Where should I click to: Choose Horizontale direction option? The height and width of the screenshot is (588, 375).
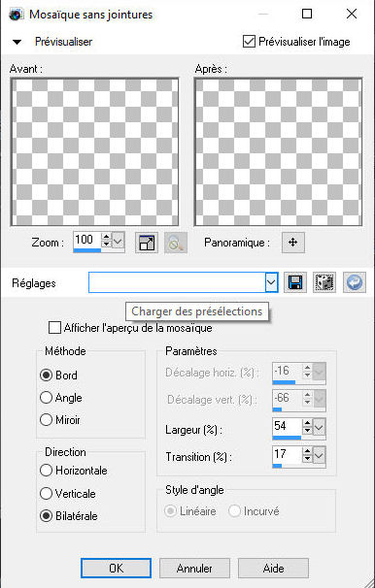(x=46, y=471)
